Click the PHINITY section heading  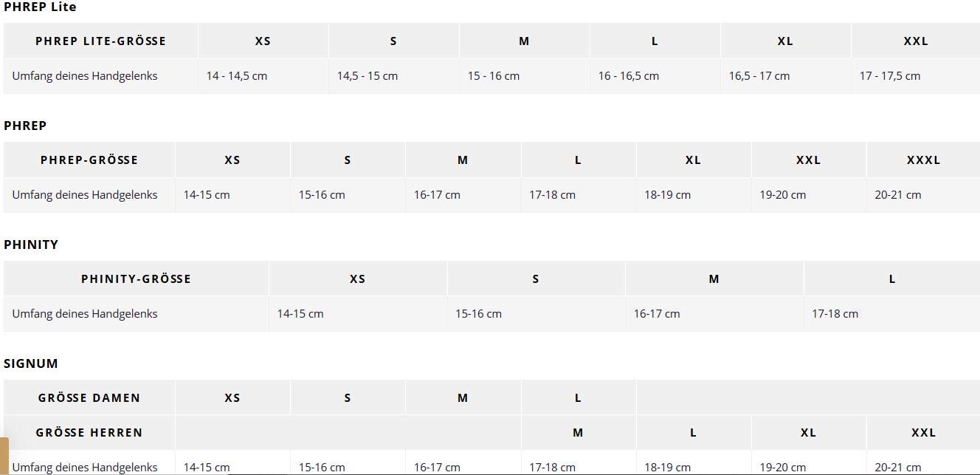click(31, 245)
